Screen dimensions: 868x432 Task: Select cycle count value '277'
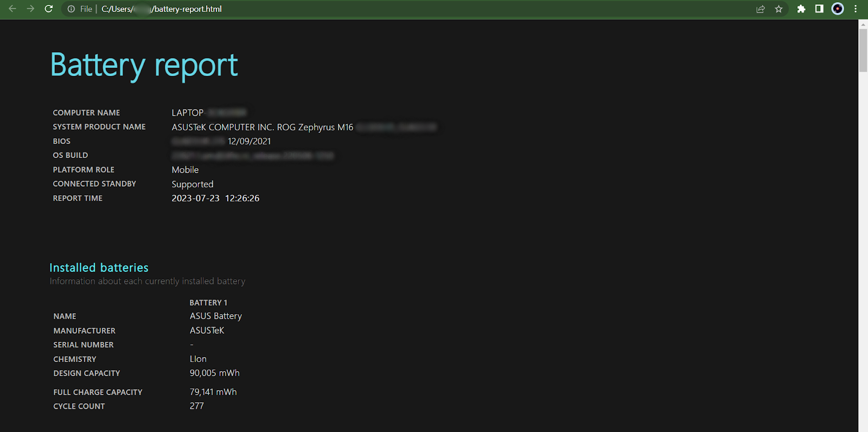197,406
